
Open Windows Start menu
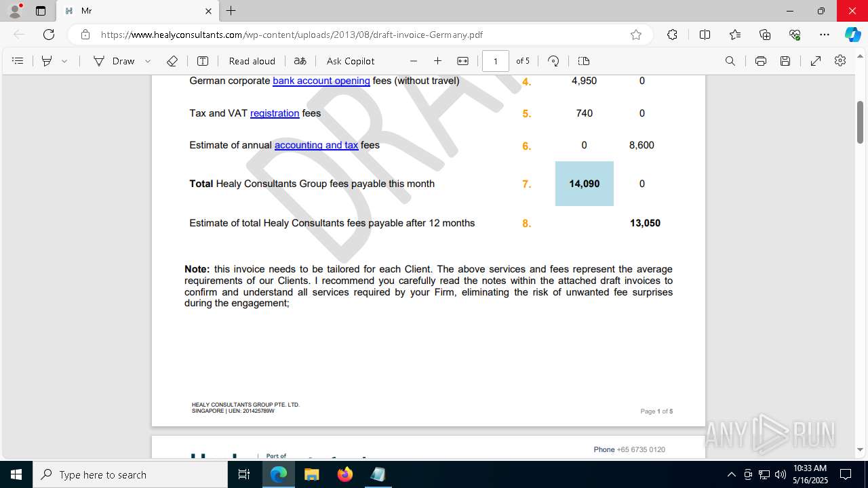tap(16, 474)
